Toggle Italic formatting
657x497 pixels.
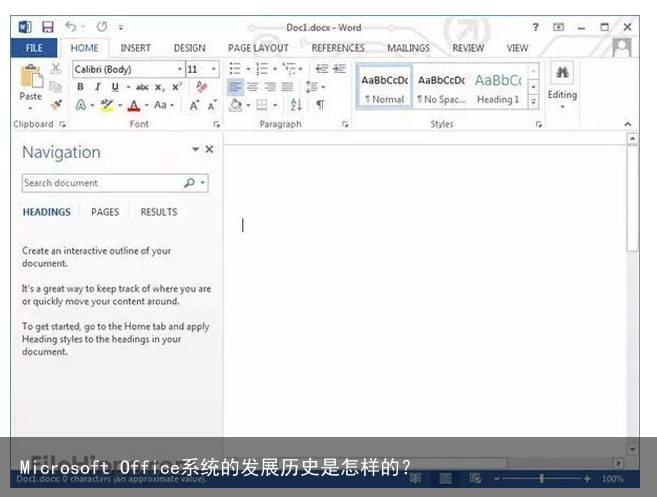point(98,87)
